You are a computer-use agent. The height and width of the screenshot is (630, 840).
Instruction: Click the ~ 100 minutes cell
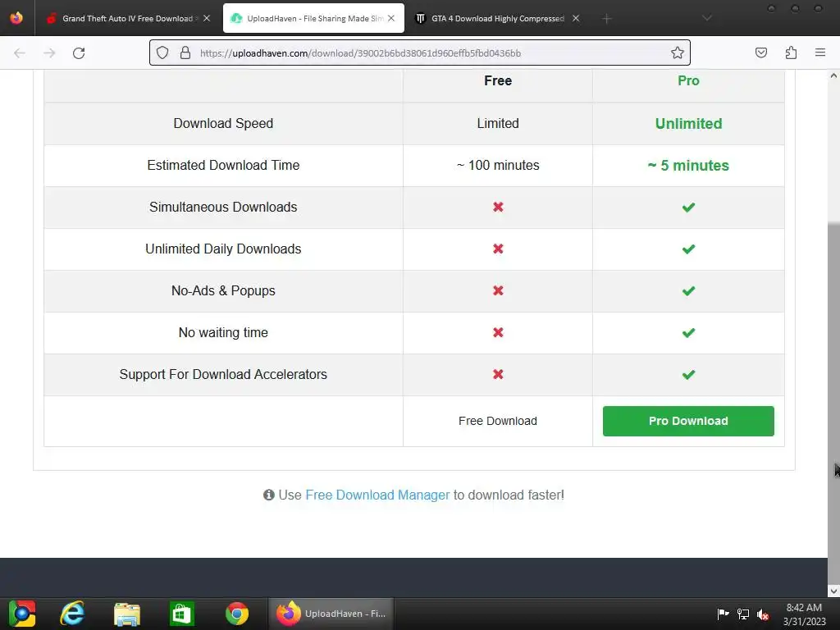(498, 165)
